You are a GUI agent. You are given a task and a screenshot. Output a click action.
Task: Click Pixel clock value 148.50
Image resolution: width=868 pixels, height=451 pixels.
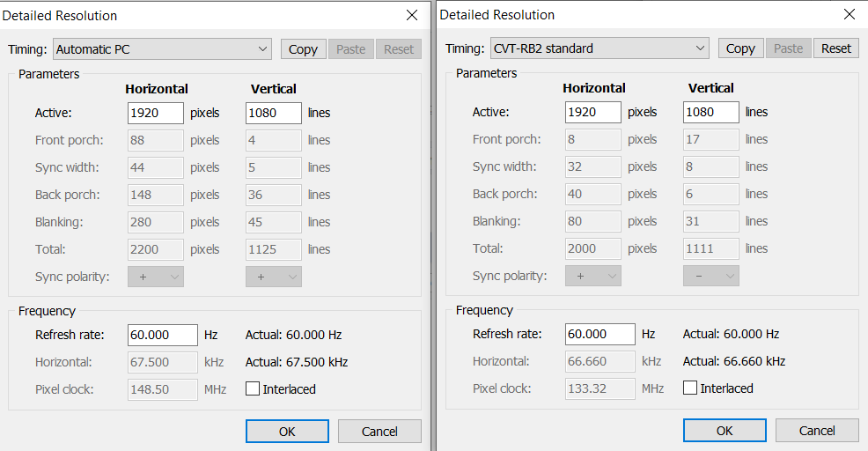point(162,389)
